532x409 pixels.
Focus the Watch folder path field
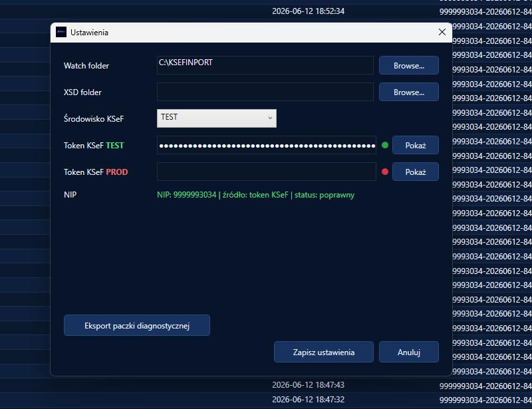[x=265, y=65]
